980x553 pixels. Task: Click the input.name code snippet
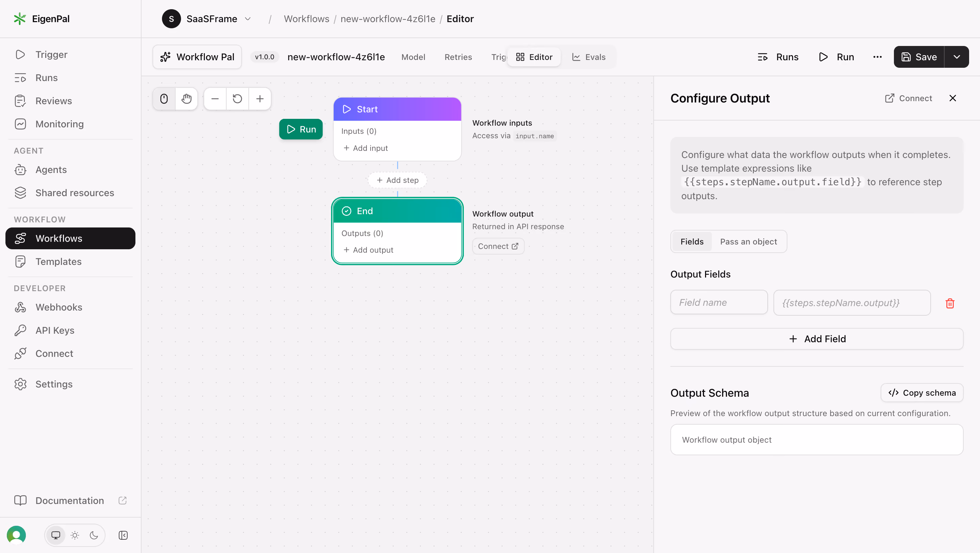(x=535, y=136)
